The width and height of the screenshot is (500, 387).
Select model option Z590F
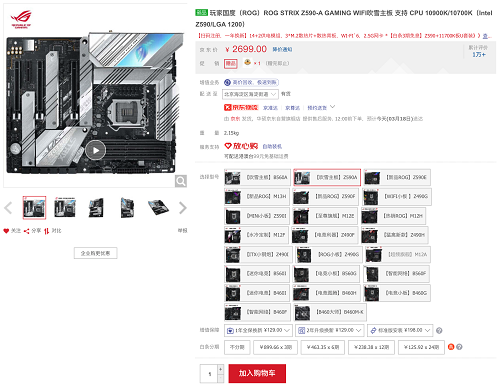(x=326, y=197)
